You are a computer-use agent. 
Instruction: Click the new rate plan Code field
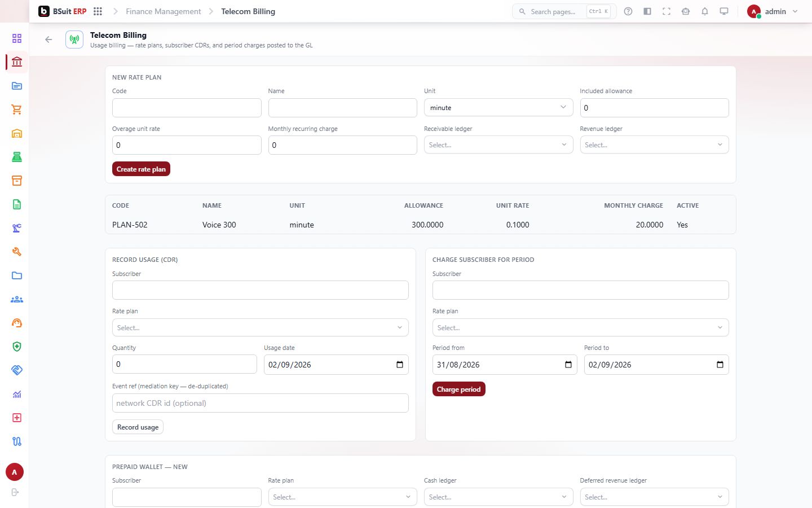pyautogui.click(x=187, y=108)
